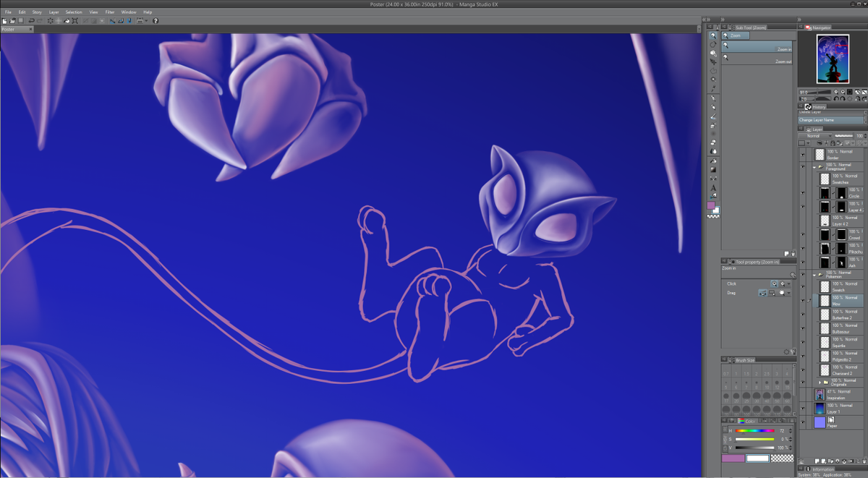
Task: Hide the Butterfree 2 layer
Action: tap(802, 315)
